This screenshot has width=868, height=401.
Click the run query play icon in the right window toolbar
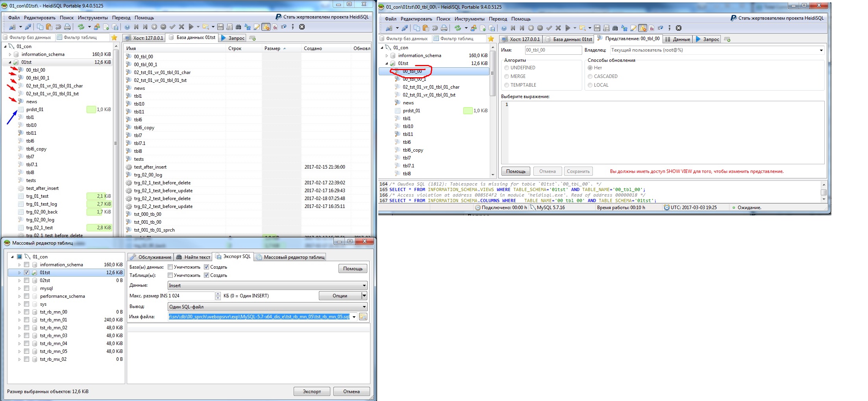click(x=568, y=28)
